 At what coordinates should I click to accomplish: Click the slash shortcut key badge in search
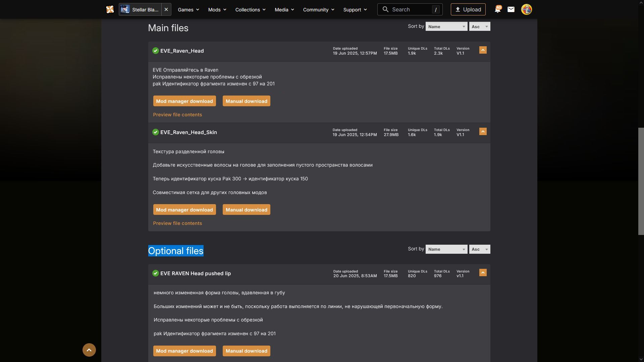[436, 10]
